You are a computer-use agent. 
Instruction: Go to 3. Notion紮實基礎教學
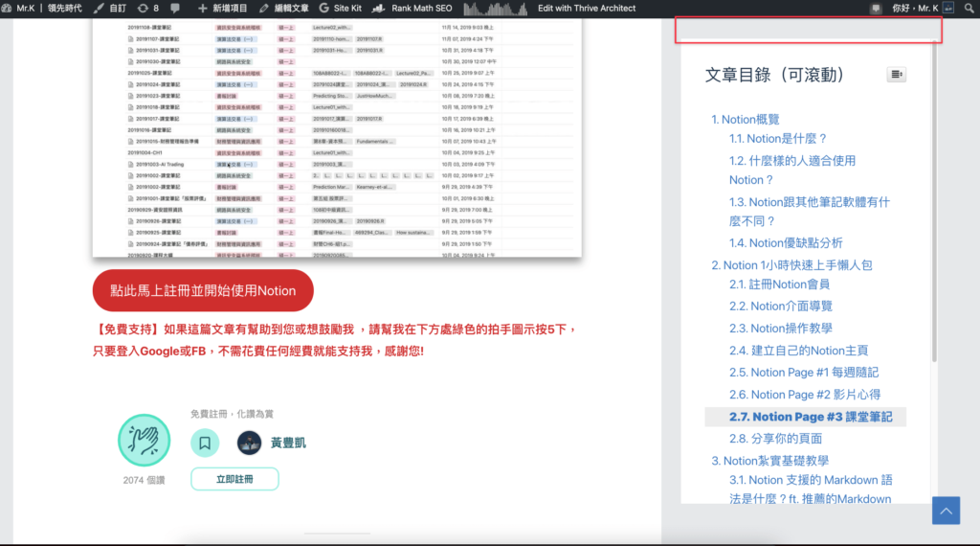coord(770,461)
